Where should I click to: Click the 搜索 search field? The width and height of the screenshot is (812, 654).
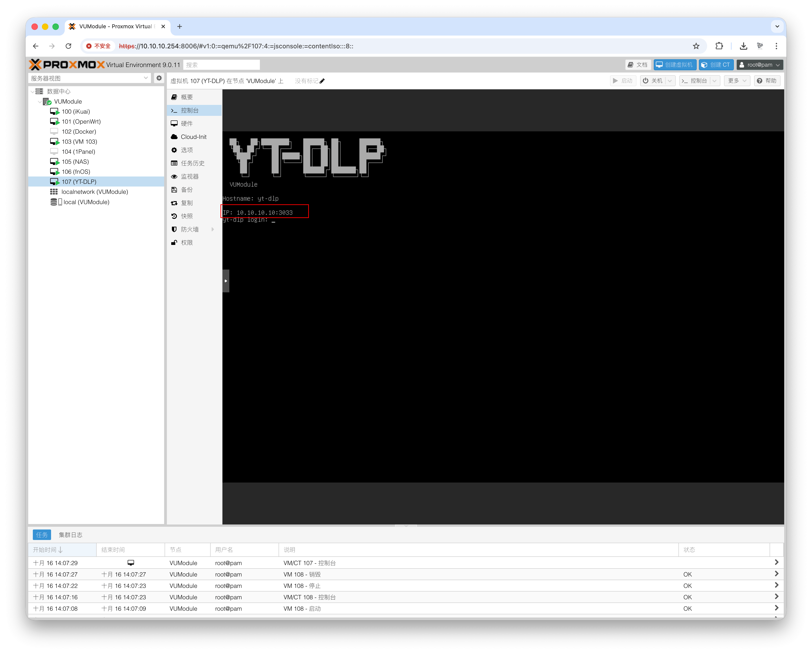point(221,65)
